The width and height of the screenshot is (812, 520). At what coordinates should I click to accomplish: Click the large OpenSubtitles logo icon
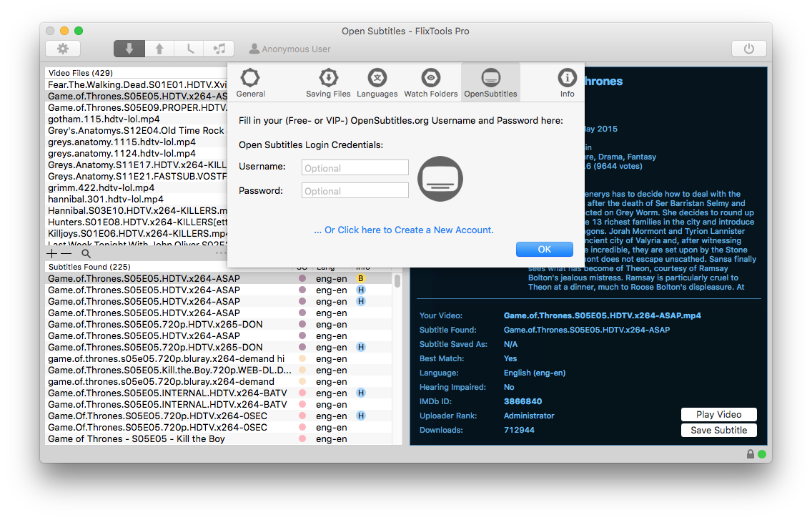(x=440, y=179)
